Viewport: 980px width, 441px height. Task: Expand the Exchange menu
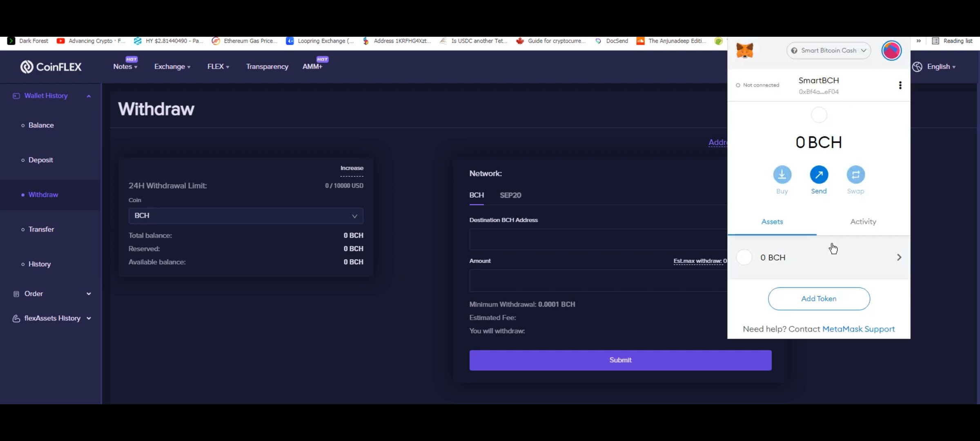tap(172, 67)
